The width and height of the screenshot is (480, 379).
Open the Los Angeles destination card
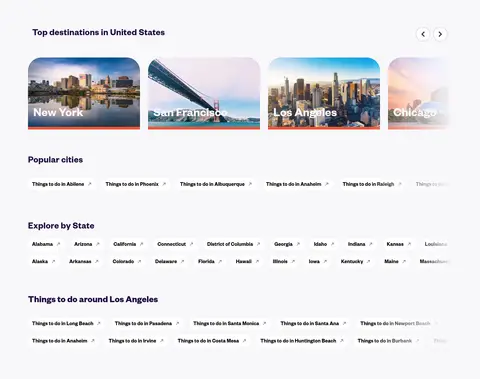pos(324,93)
